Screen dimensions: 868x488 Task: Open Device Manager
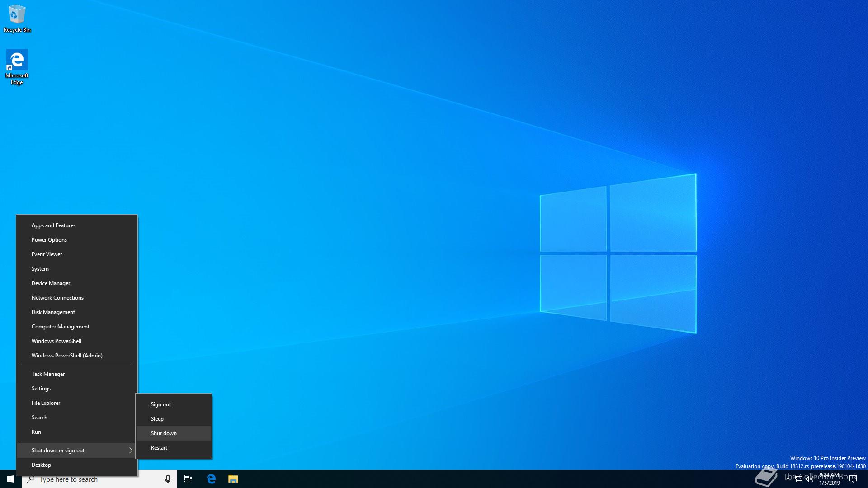77,283
